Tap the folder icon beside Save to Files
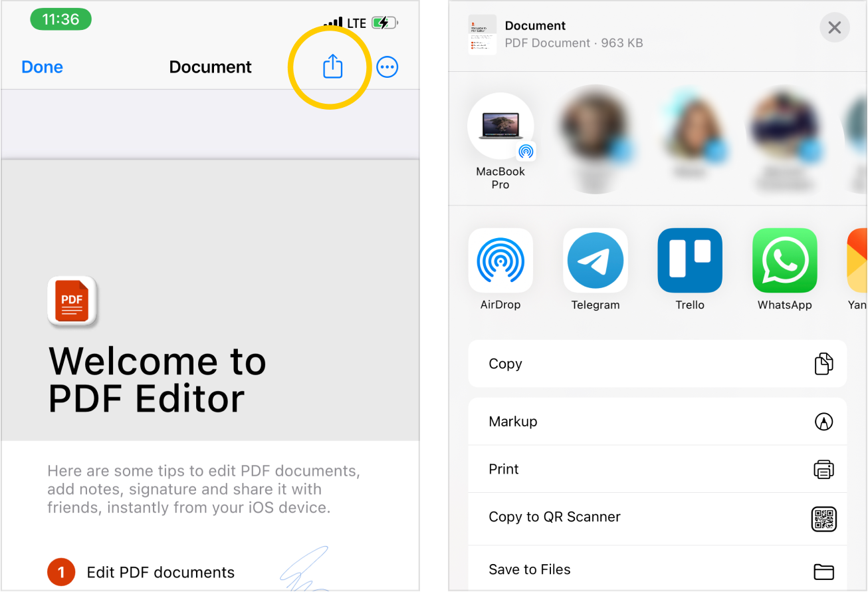The height and width of the screenshot is (592, 868). click(823, 571)
